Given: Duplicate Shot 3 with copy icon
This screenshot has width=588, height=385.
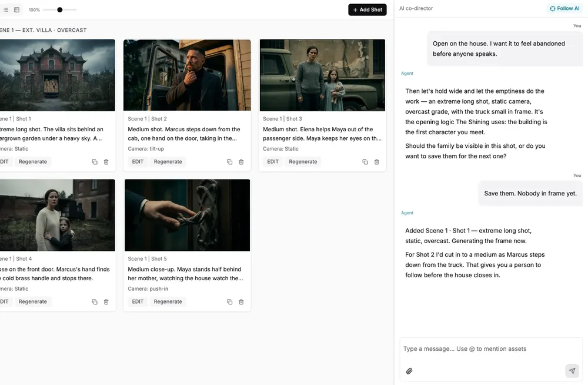Looking at the screenshot, I should [365, 162].
